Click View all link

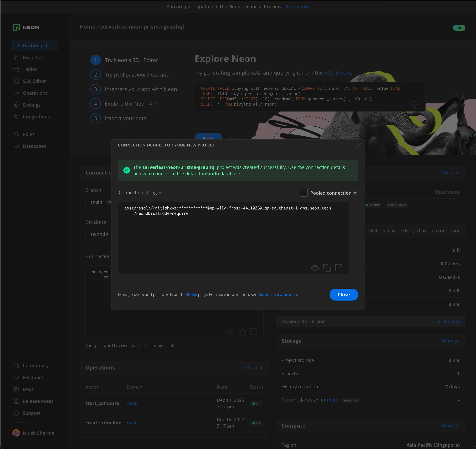coord(451,173)
